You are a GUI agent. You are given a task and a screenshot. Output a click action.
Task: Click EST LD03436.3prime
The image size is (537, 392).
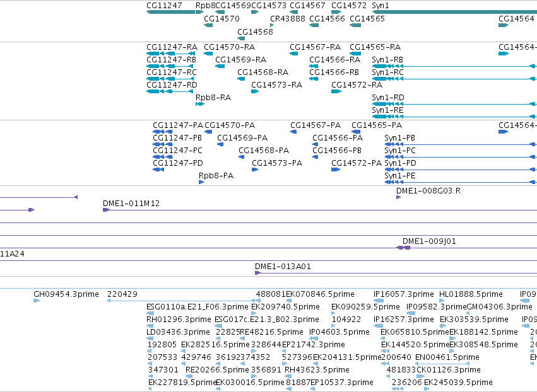tap(178, 333)
